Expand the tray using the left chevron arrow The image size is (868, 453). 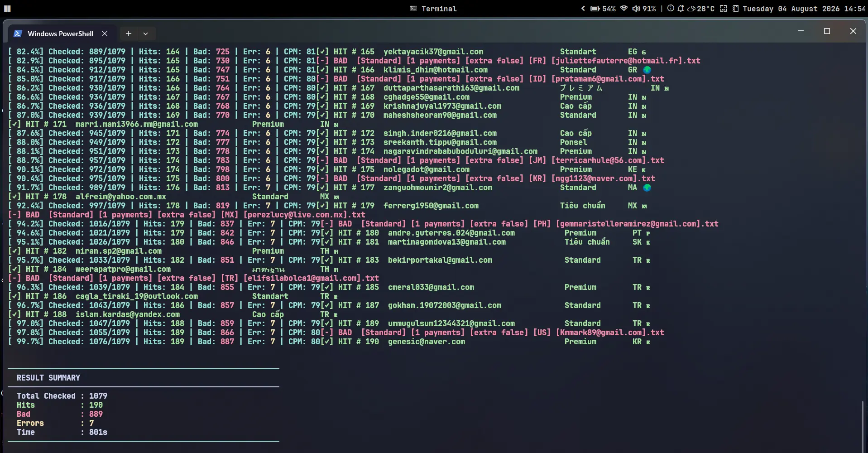pyautogui.click(x=583, y=9)
